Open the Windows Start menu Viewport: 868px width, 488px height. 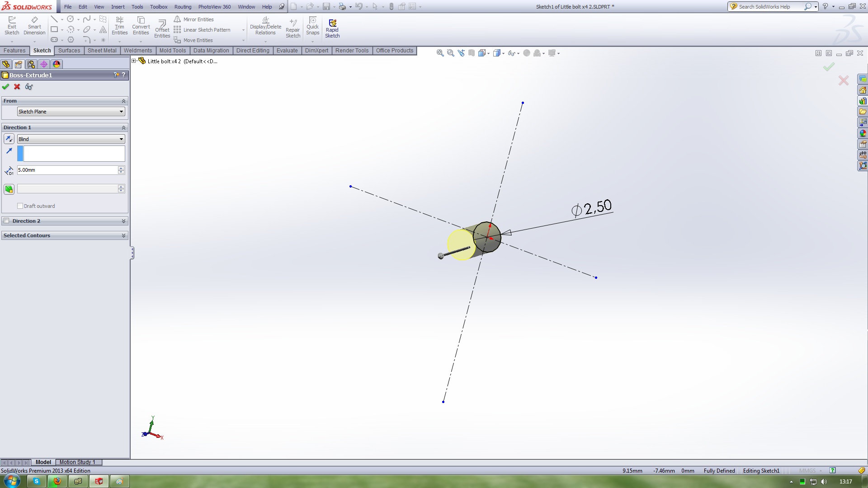pyautogui.click(x=12, y=481)
